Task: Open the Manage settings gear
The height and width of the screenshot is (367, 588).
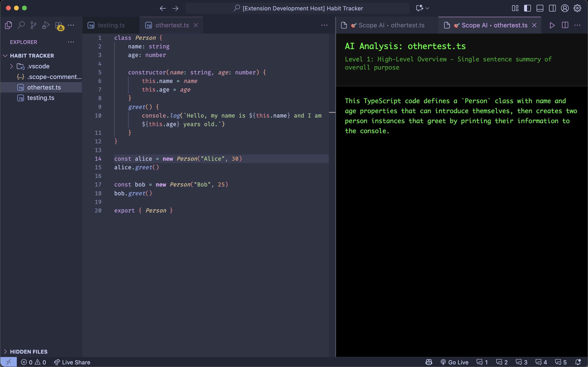Action: coord(577,8)
